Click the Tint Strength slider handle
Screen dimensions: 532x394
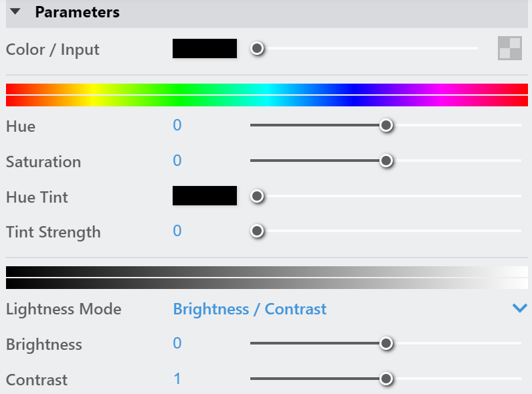257,231
